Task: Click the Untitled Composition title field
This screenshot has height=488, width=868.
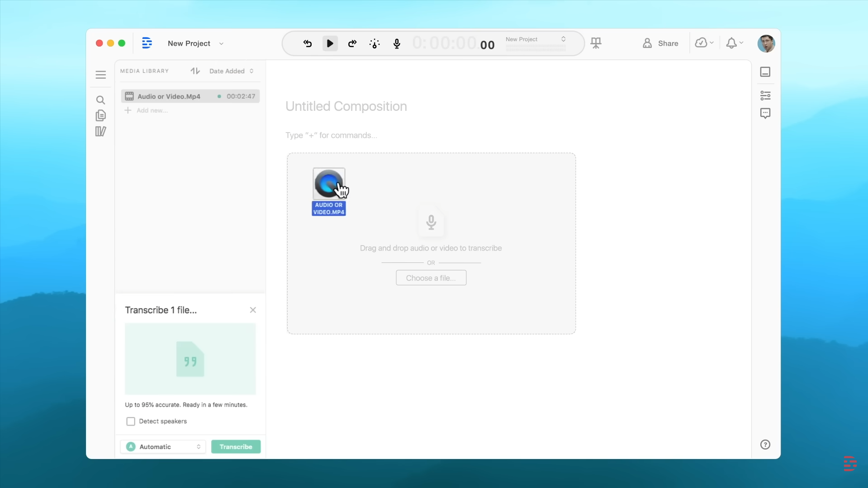Action: [x=346, y=106]
